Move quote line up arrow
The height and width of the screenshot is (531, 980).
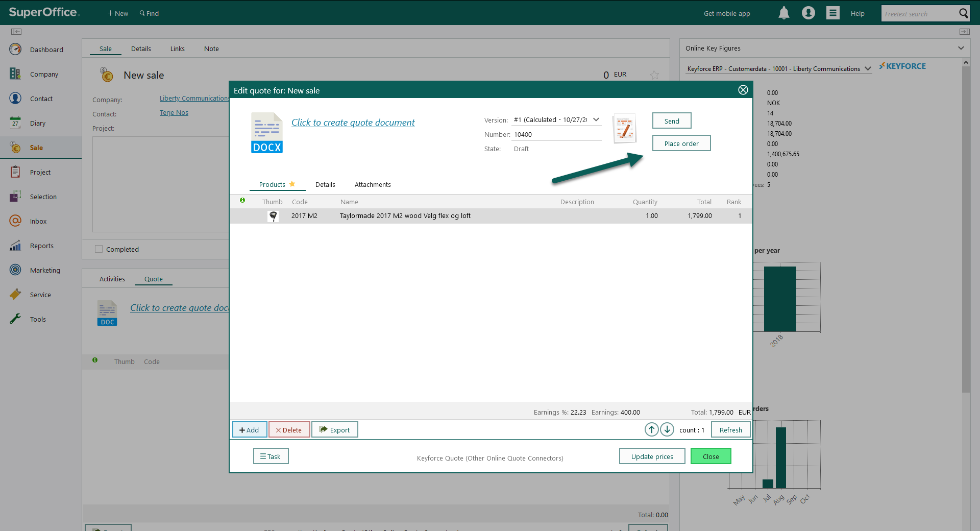point(652,429)
